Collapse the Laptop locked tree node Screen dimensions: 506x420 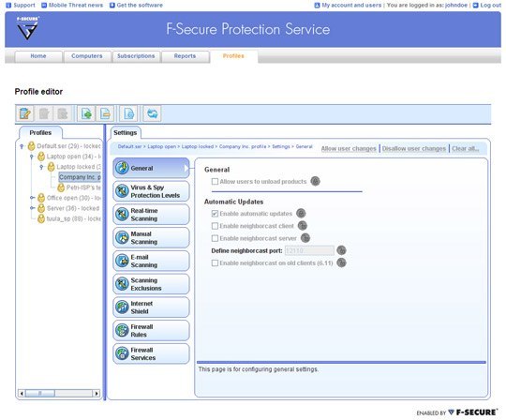pyautogui.click(x=41, y=167)
